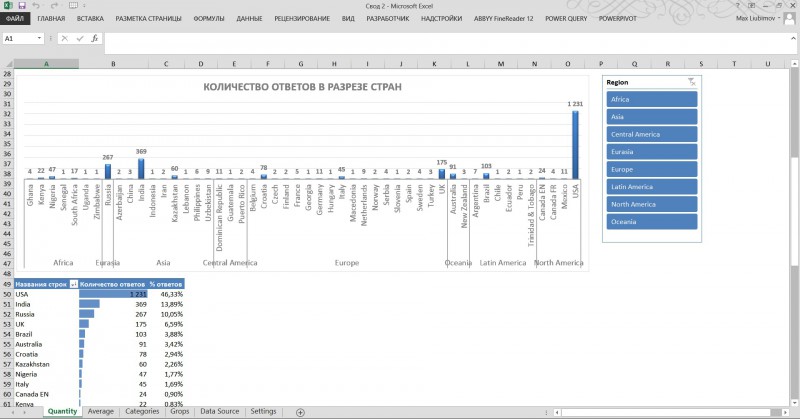This screenshot has width=800, height=419.
Task: Switch to the Data Source sheet tab
Action: [x=219, y=411]
